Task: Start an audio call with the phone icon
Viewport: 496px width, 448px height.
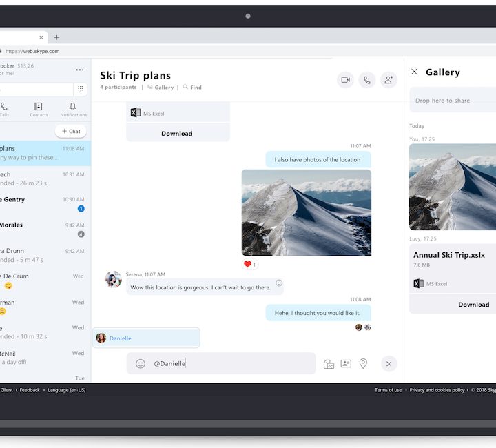Action: point(367,80)
